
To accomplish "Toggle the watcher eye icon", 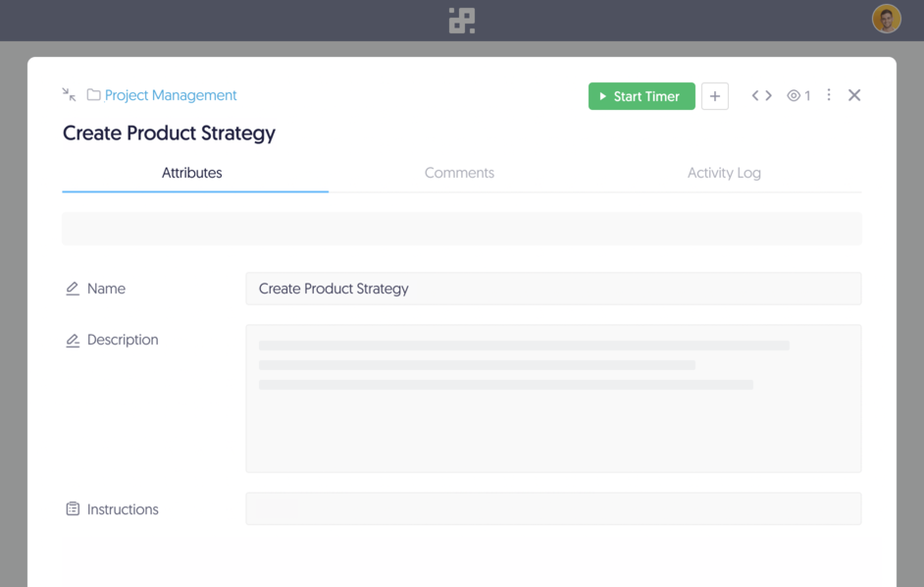I will 793,94.
